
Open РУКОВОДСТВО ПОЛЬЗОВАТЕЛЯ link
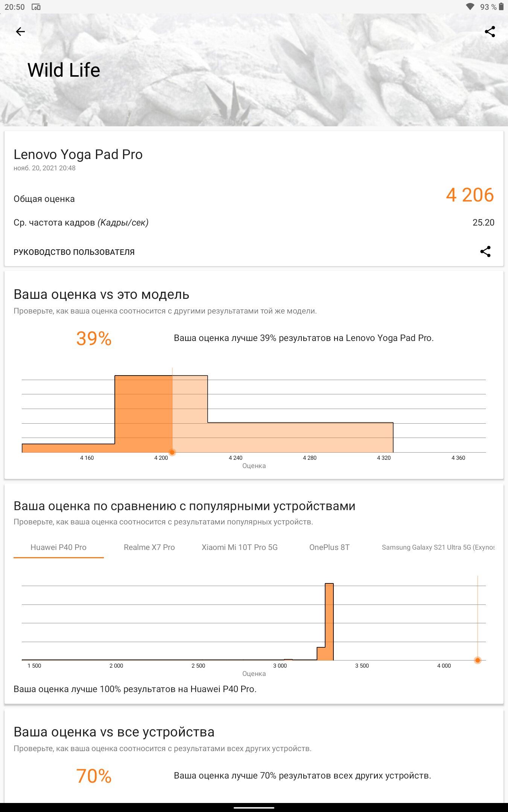point(74,252)
